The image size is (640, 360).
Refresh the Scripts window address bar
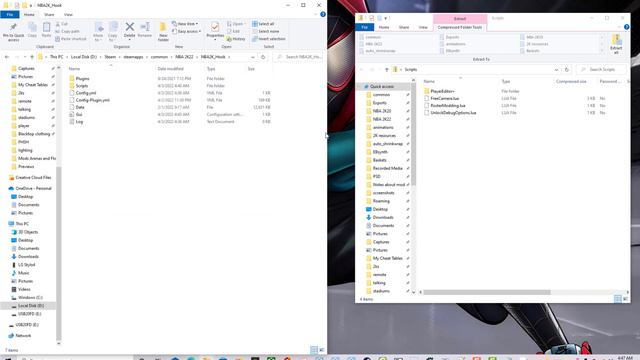coord(567,70)
